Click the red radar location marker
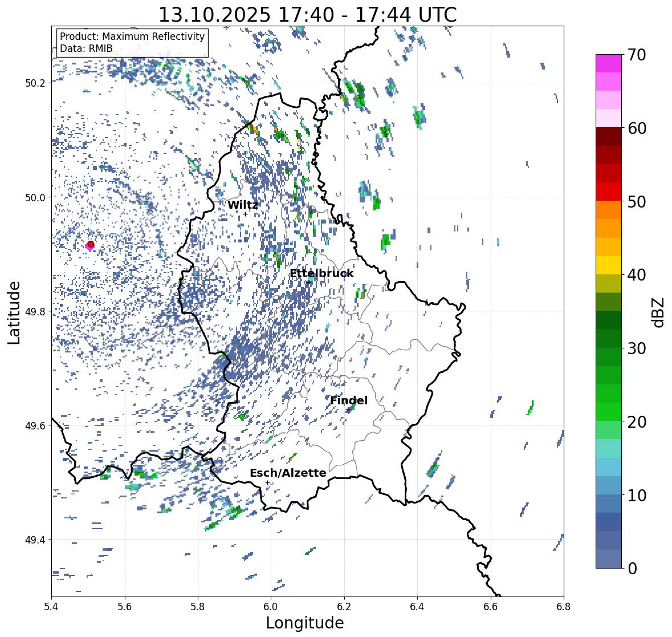The width and height of the screenshot is (672, 637). pos(91,244)
